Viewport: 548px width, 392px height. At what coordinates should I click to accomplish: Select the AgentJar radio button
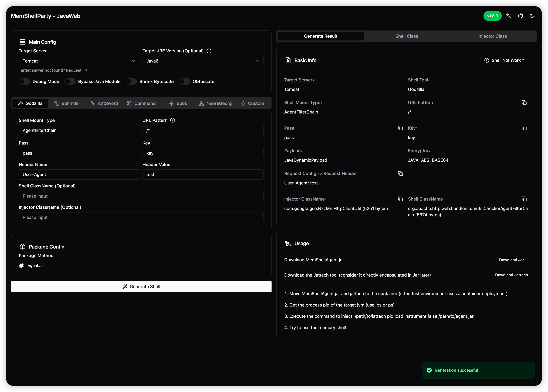coord(21,266)
